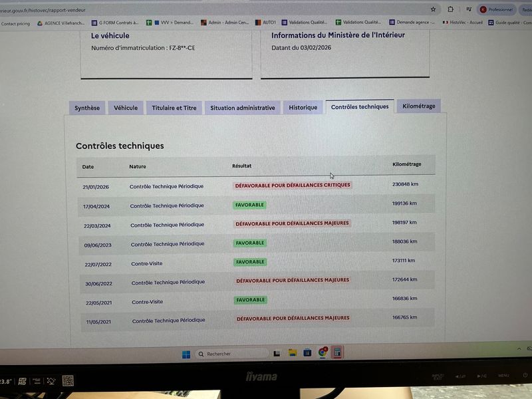The height and width of the screenshot is (399, 532).
Task: Click the Windows Start button
Action: point(185,353)
